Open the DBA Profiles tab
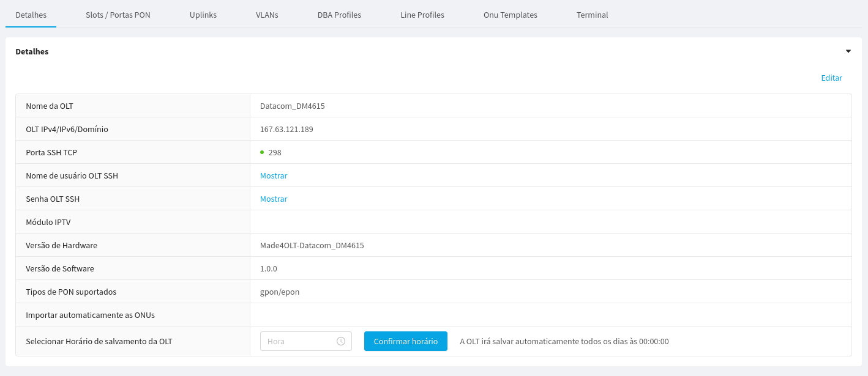 (339, 15)
